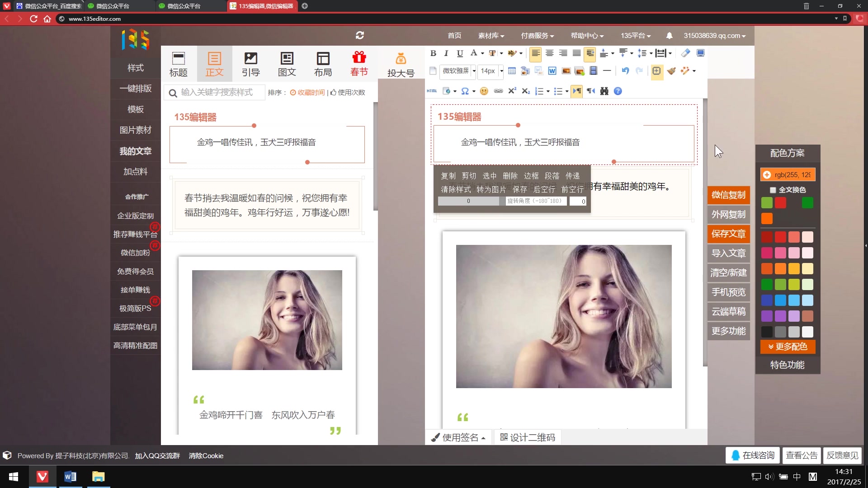Click the new blank document icon
This screenshot has height=488, width=868.
click(433, 71)
